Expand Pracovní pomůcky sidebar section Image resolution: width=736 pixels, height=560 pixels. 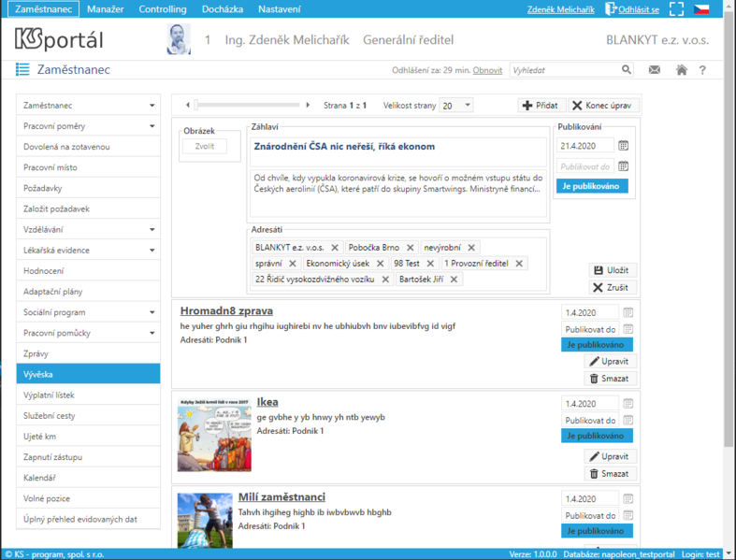152,333
